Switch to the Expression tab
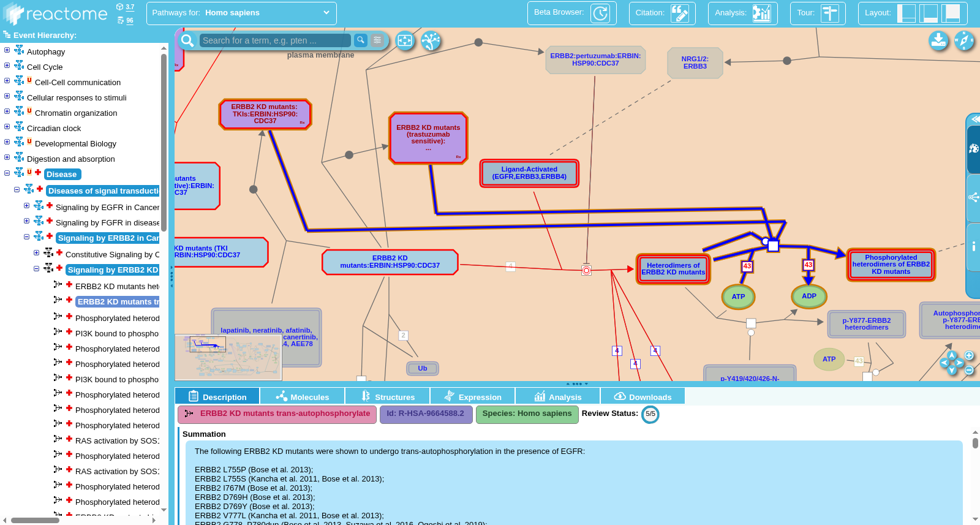Image resolution: width=980 pixels, height=525 pixels. click(472, 396)
